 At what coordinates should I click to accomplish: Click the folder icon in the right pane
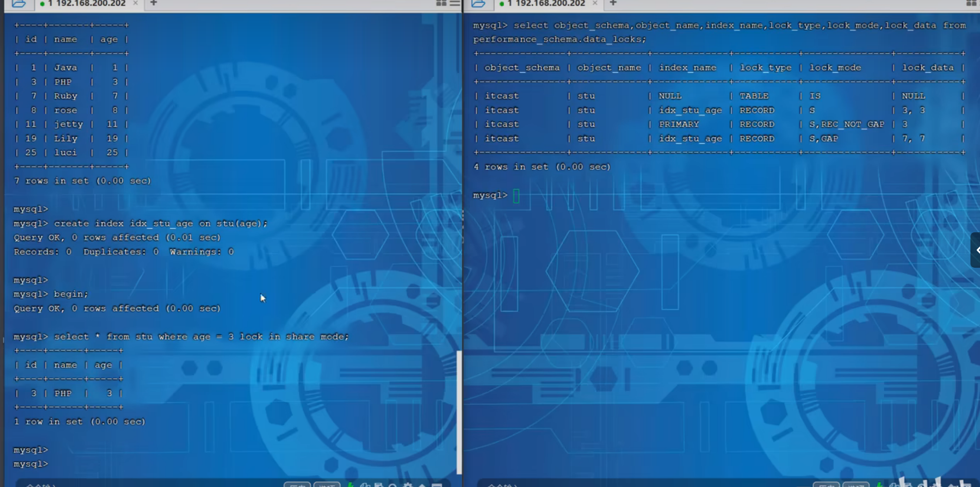click(478, 4)
